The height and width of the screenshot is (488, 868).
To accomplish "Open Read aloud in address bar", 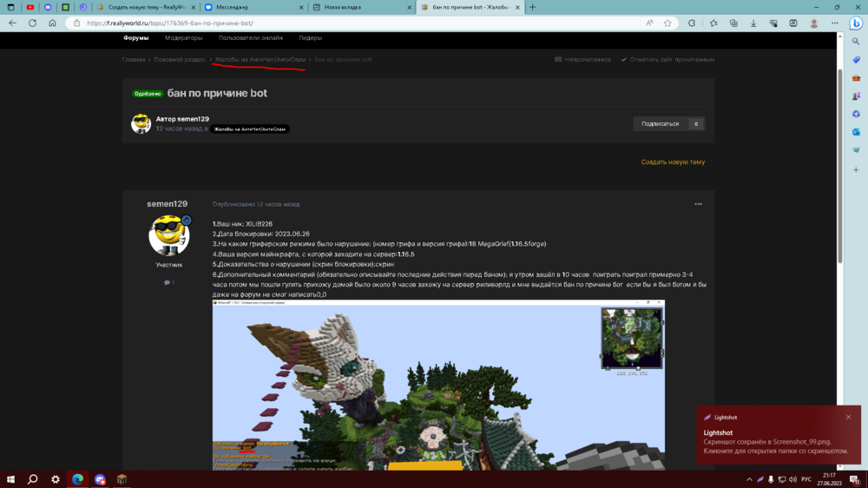I will click(649, 23).
